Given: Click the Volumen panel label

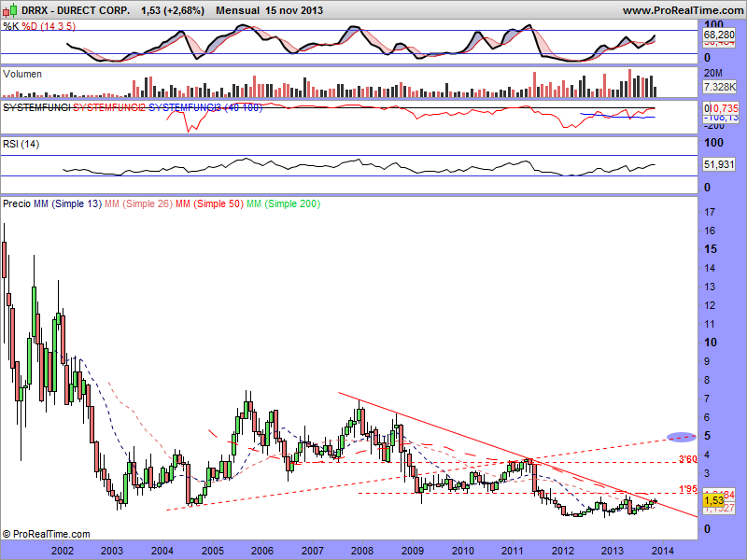Looking at the screenshot, I should pos(21,74).
